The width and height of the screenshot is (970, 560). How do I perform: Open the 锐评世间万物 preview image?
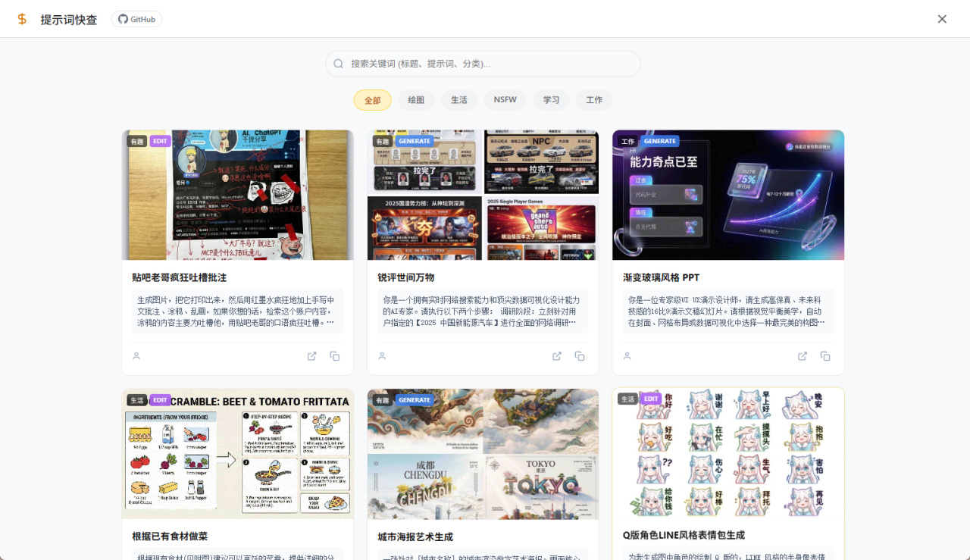click(x=483, y=195)
